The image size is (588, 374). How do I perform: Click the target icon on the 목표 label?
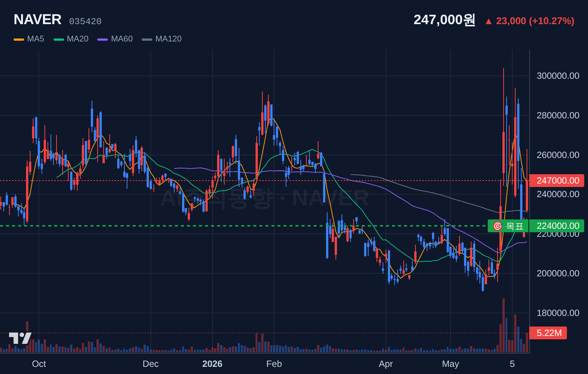498,226
